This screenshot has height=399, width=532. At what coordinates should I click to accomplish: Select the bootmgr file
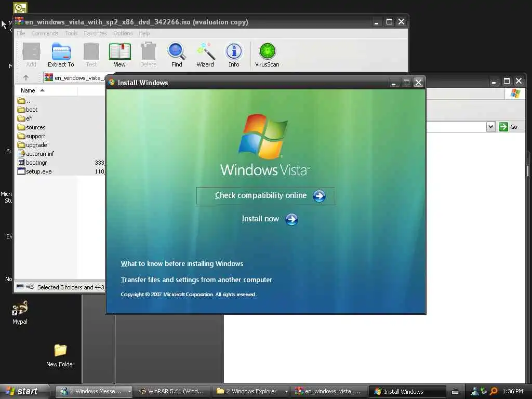32,163
